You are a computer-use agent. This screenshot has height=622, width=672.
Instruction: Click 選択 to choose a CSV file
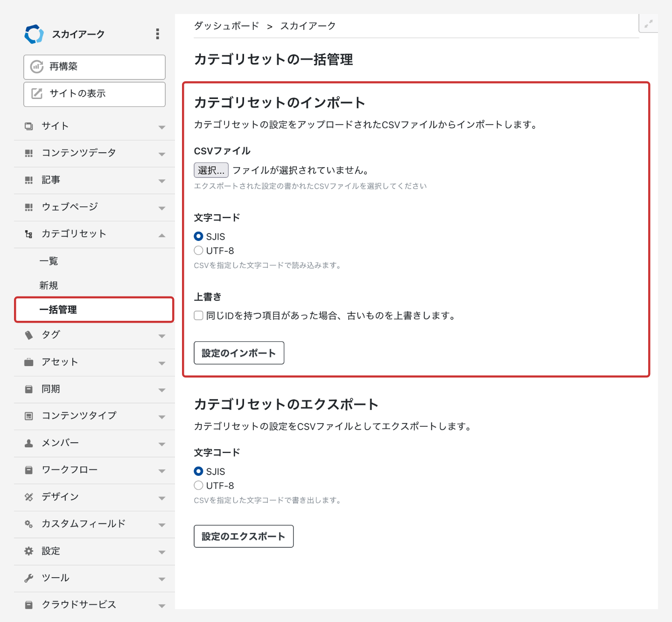coord(211,170)
